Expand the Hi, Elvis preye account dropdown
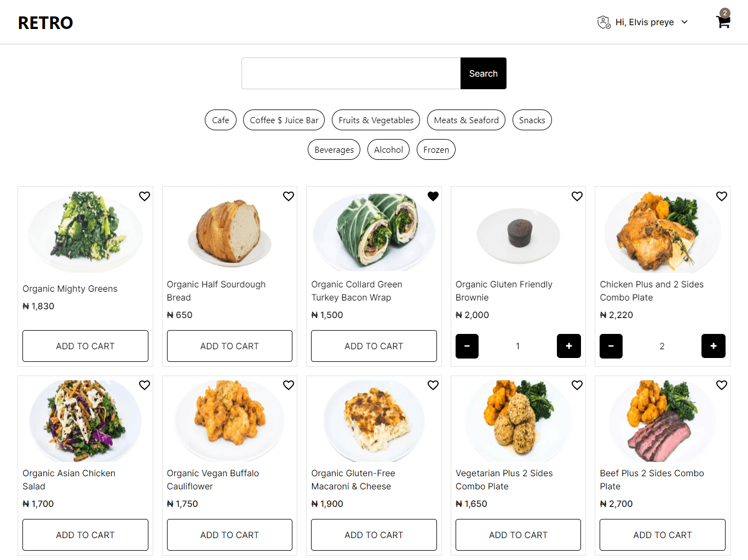Viewport: 748px width, 560px height. click(684, 22)
